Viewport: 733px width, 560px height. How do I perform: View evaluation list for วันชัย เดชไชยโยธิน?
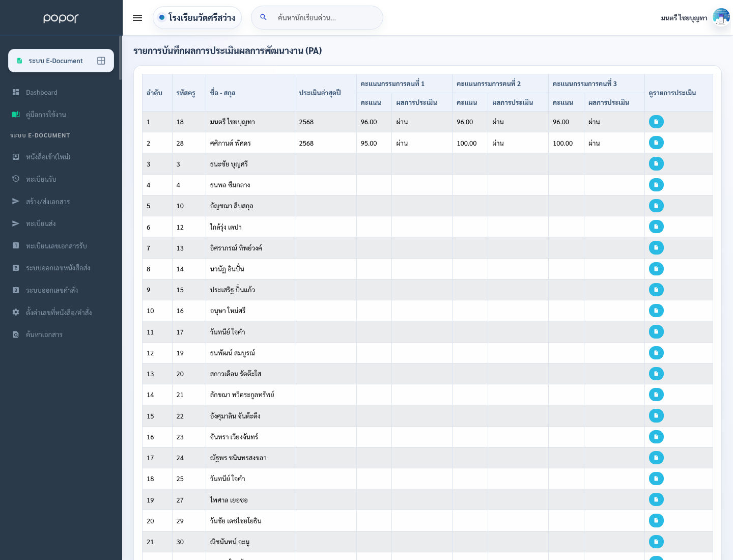(656, 520)
